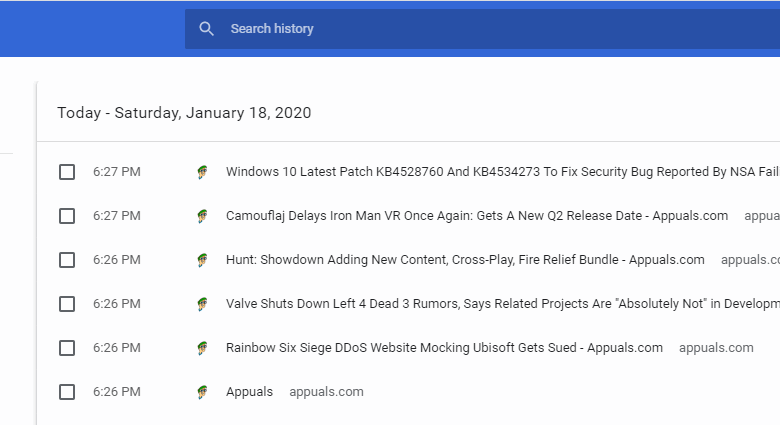Select checkbox for Camouflaj Iron Man VR entry
The height and width of the screenshot is (425, 780).
click(x=67, y=216)
